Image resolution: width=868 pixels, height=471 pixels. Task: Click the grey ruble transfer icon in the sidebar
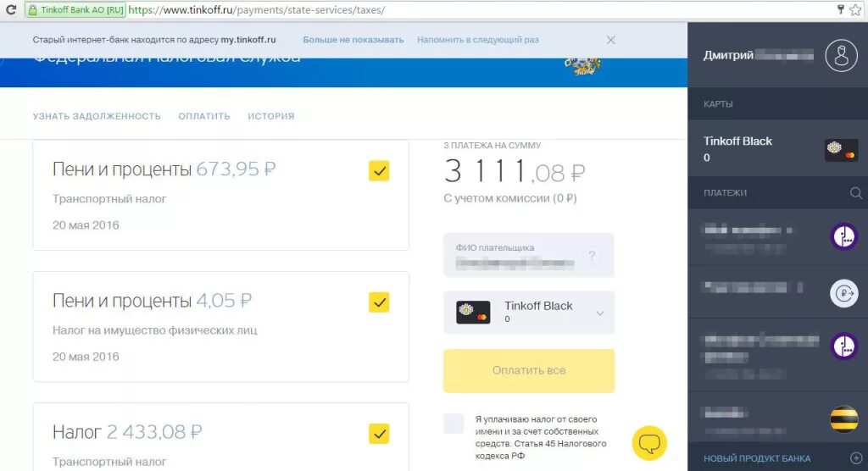tap(843, 293)
